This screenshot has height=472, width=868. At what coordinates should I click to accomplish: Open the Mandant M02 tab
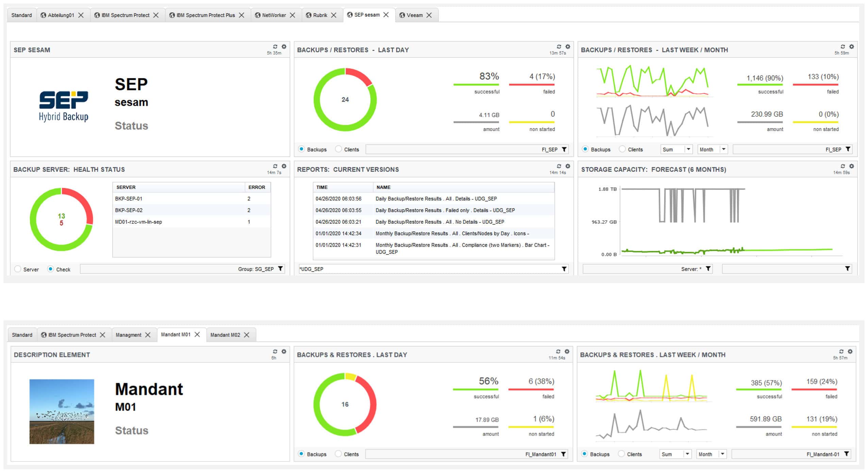(x=225, y=335)
